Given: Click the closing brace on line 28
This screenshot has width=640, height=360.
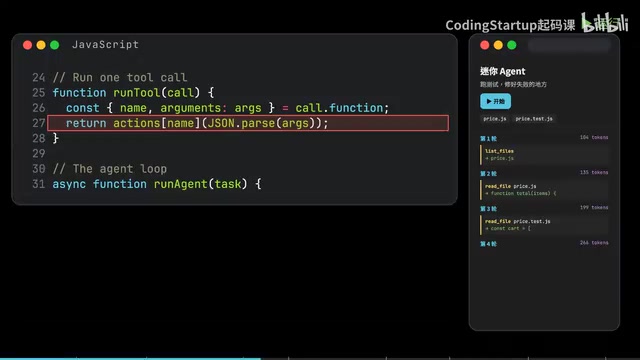Looking at the screenshot, I should [x=56, y=138].
